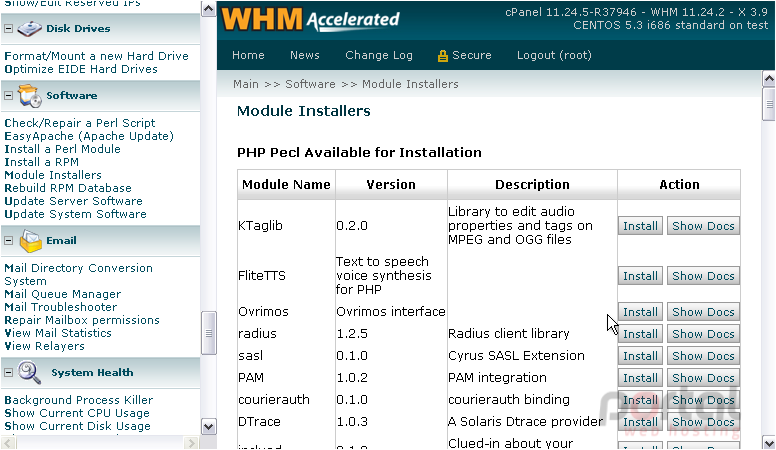Open View Mail Statistics
This screenshot has height=450, width=776.
click(x=58, y=333)
